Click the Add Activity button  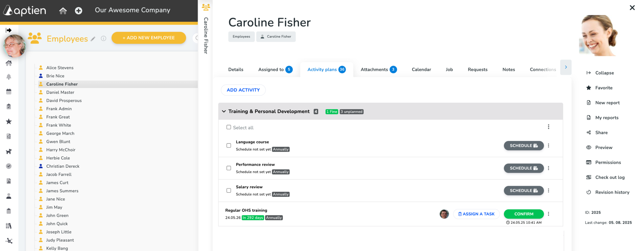[243, 90]
